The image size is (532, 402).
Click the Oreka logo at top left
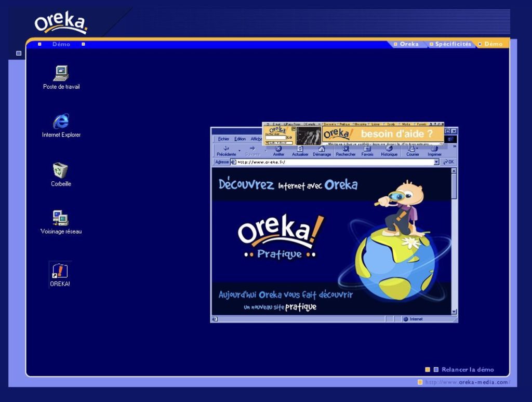(61, 23)
